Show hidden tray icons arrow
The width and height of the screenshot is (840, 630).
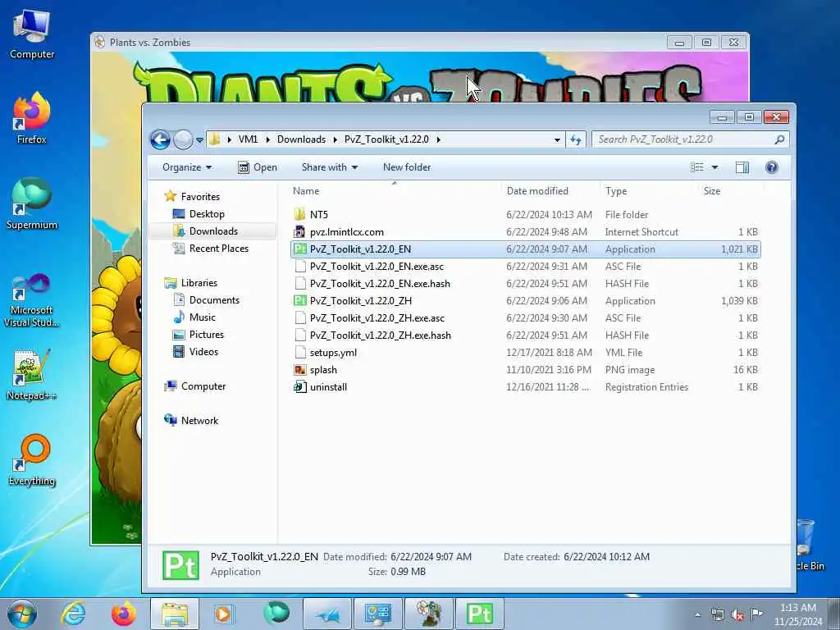coord(697,614)
